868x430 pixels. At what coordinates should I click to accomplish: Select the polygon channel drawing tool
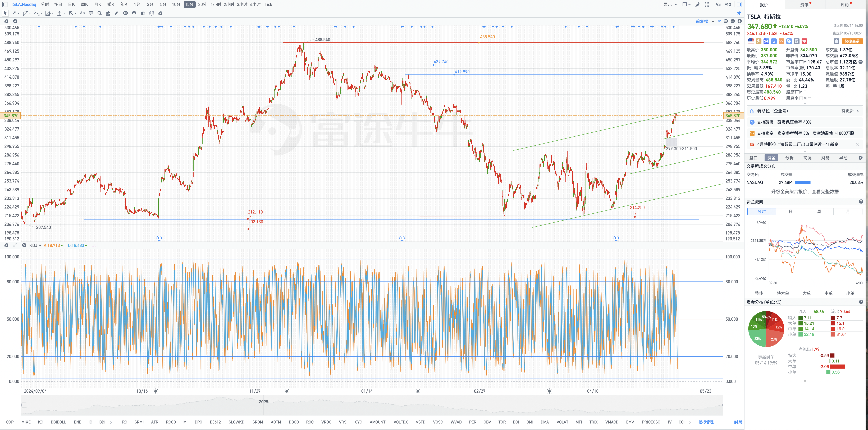click(25, 13)
